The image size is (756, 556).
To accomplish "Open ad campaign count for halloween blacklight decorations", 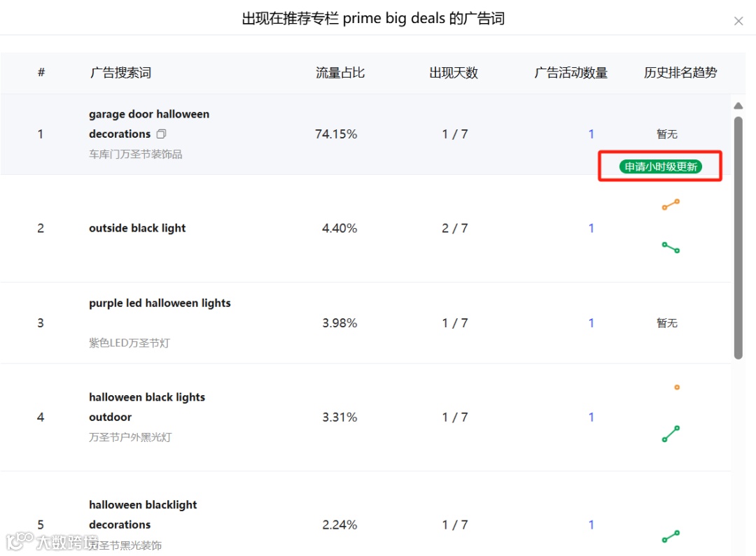I will pos(591,525).
